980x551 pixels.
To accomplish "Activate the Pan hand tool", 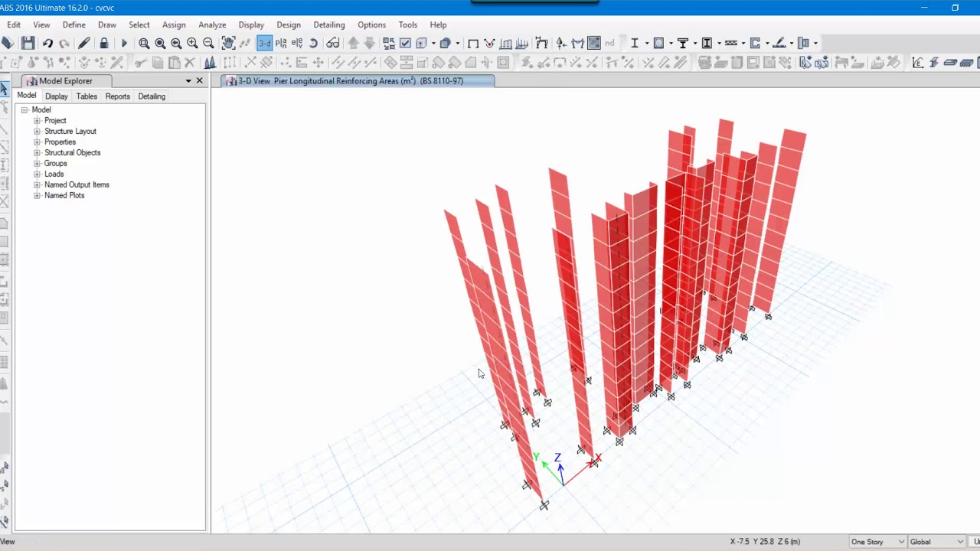I will [x=228, y=44].
